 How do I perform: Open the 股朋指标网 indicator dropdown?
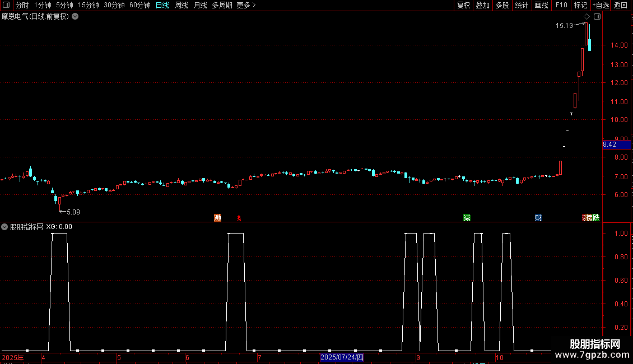coord(4,227)
